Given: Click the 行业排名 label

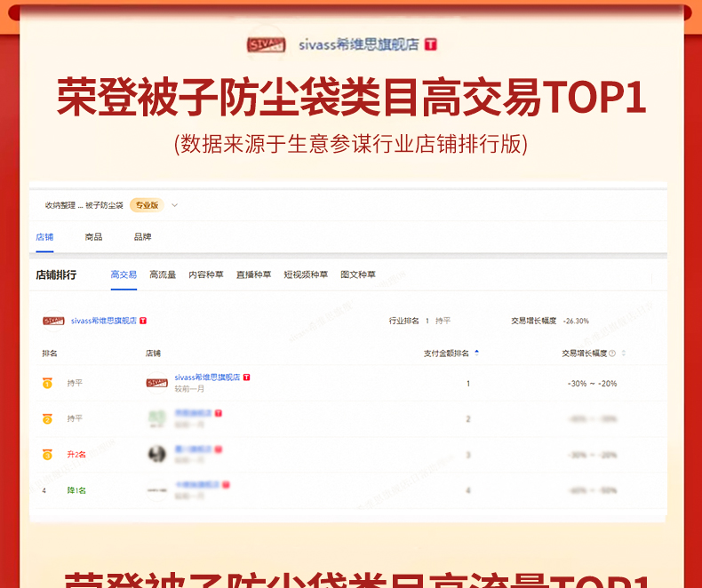Looking at the screenshot, I should pyautogui.click(x=403, y=321).
